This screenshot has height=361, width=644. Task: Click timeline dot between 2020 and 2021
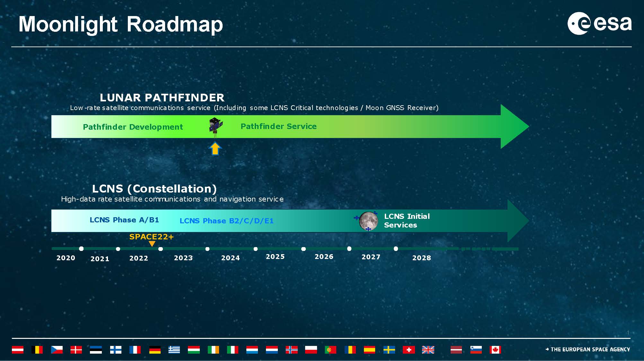point(81,249)
